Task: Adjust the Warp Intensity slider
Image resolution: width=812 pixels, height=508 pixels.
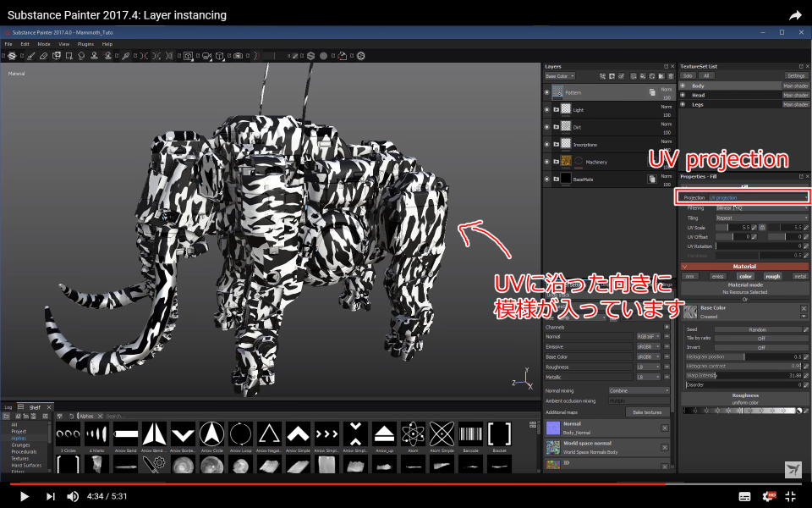Action: tap(743, 375)
